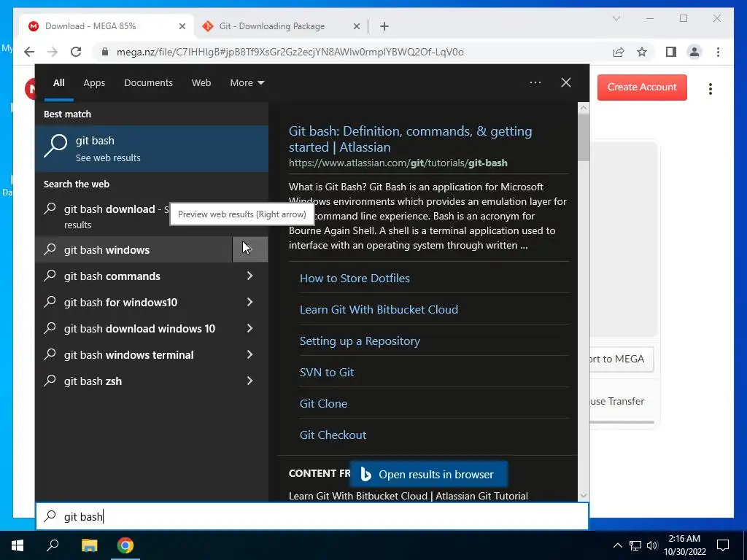Click preview scrollbar up arrow

(584, 108)
